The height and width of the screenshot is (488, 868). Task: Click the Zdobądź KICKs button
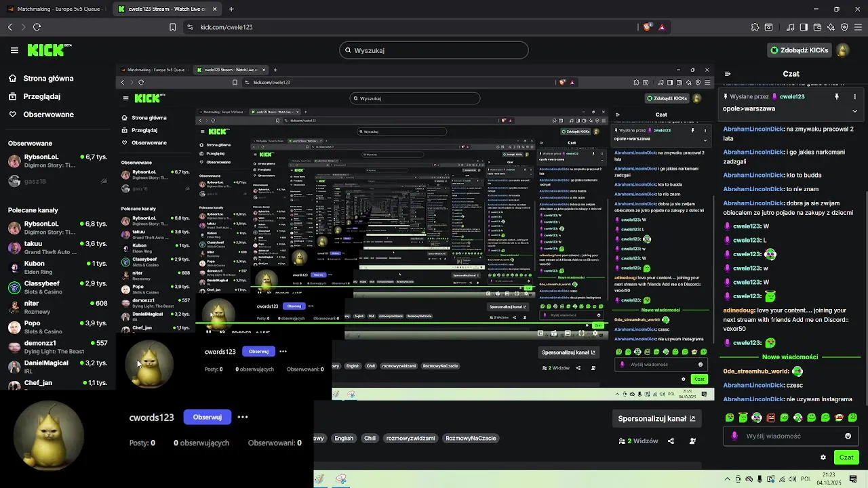(799, 50)
